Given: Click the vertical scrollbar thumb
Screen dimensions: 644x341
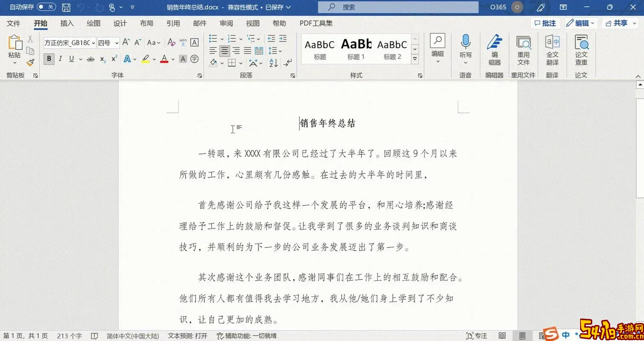Looking at the screenshot, I should click(640, 148).
